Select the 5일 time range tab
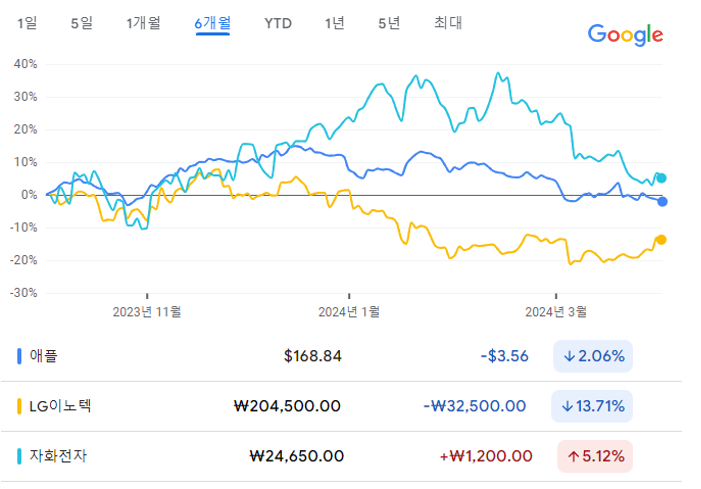Image resolution: width=701 pixels, height=489 pixels. click(82, 23)
